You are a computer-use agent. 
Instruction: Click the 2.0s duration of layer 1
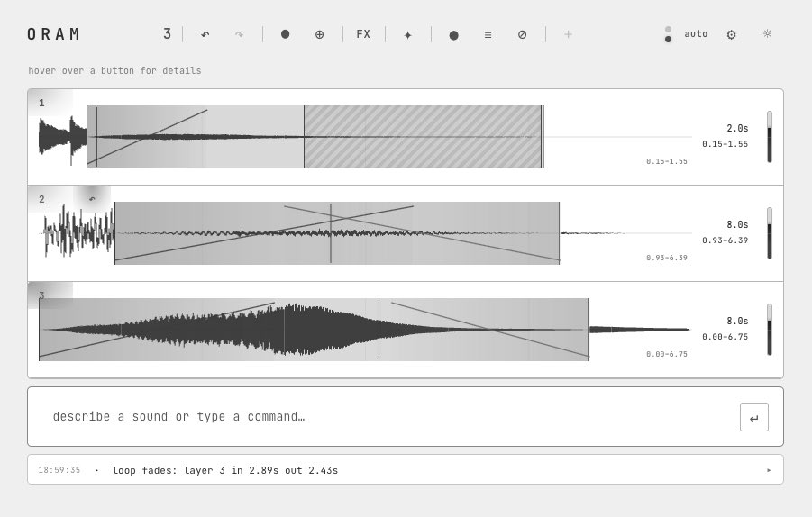click(x=737, y=128)
